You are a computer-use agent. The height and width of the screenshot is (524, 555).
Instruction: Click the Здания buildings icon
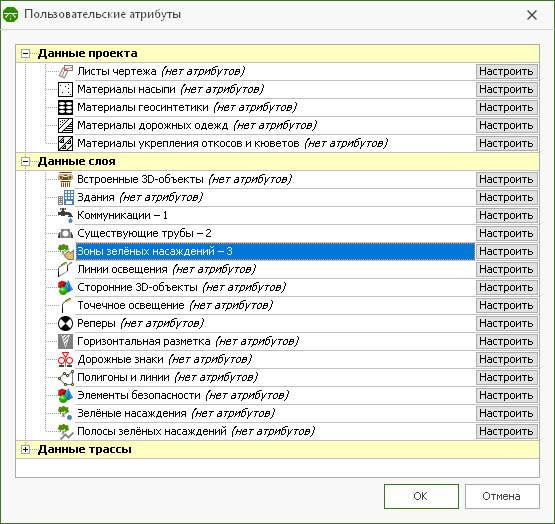coord(65,197)
